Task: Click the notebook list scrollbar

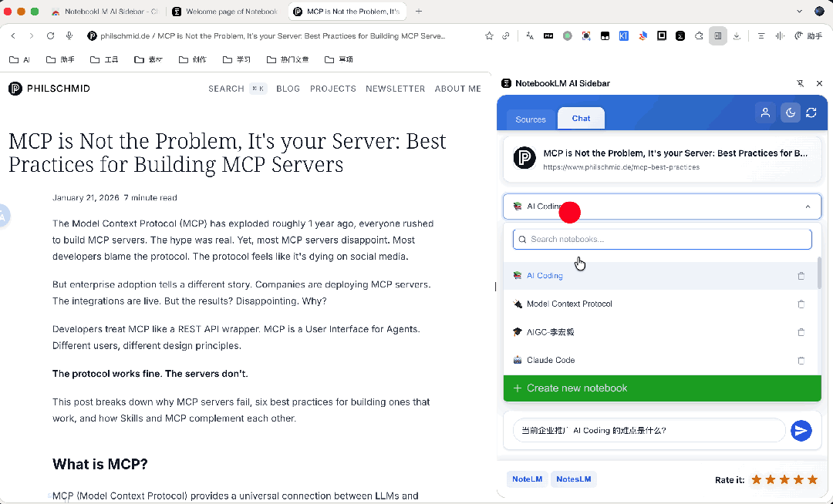Action: point(819,274)
